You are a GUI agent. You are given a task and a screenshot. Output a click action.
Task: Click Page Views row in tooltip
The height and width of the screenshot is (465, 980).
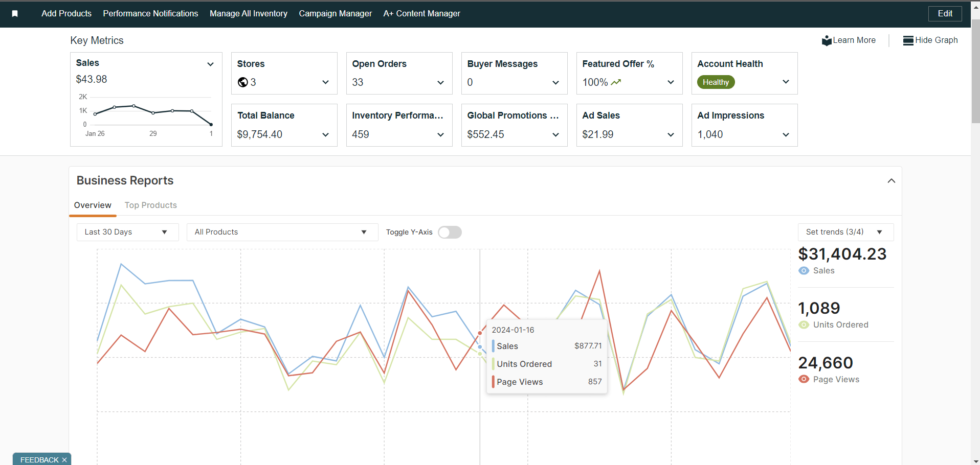547,382
